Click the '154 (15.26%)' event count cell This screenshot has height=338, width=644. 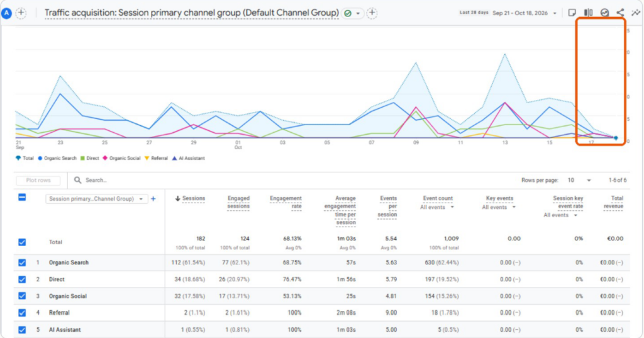coord(442,296)
